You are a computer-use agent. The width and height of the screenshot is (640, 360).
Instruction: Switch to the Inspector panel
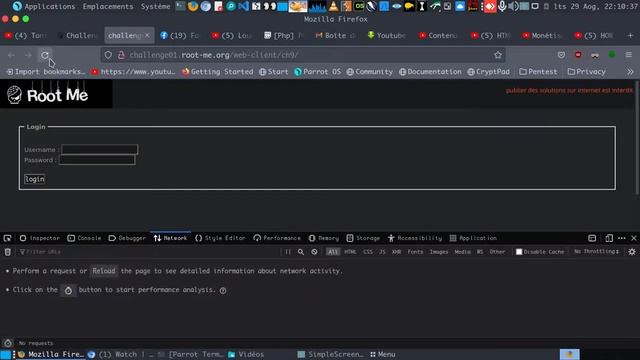click(40, 238)
